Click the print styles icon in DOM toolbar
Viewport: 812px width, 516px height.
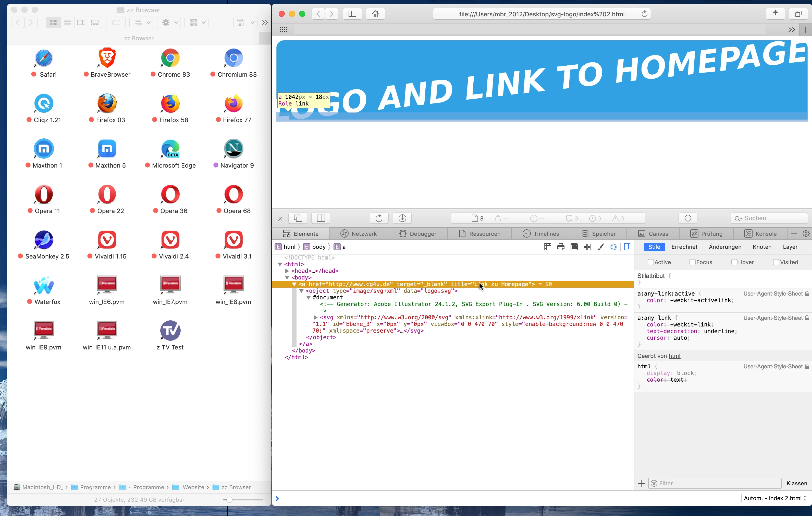tap(561, 247)
